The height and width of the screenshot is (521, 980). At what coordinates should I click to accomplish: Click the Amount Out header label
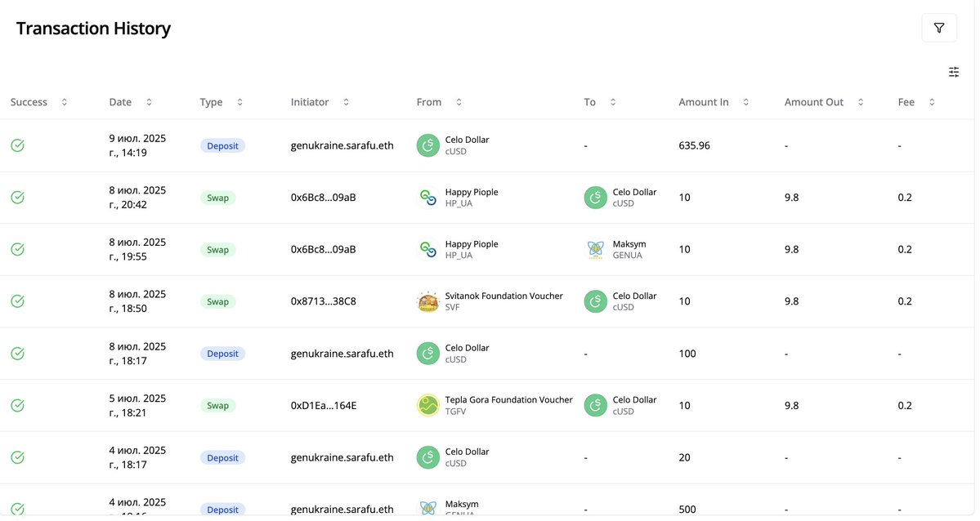point(814,102)
